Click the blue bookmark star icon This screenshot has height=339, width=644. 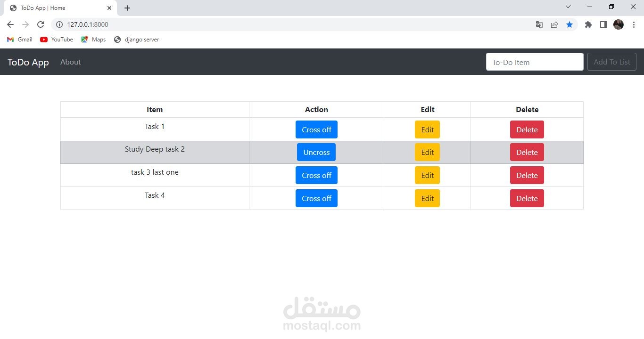tap(570, 24)
